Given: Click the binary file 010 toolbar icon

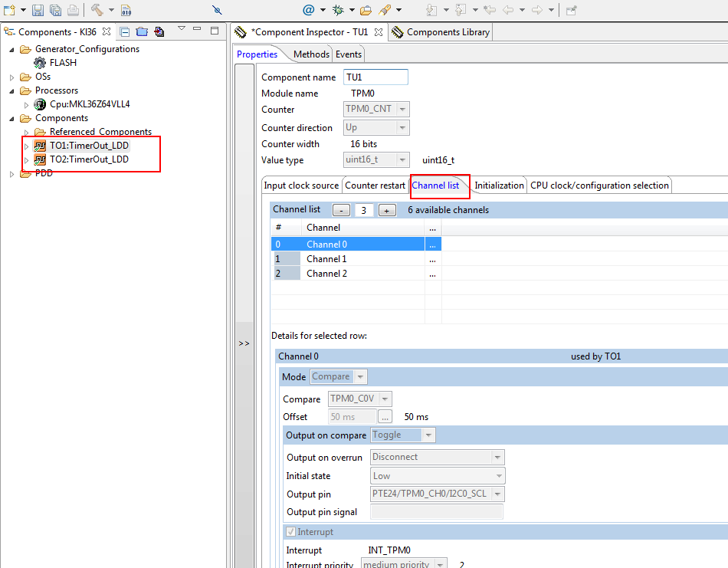Looking at the screenshot, I should pos(126,10).
